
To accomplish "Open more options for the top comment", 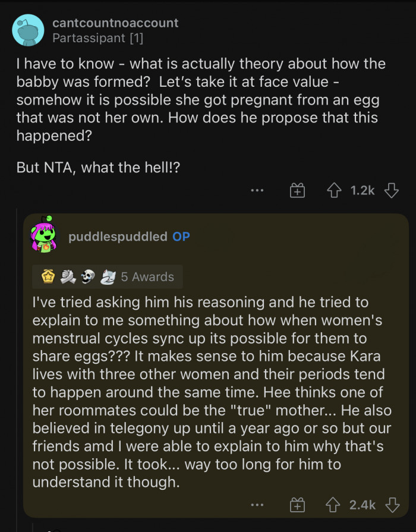I will [257, 190].
